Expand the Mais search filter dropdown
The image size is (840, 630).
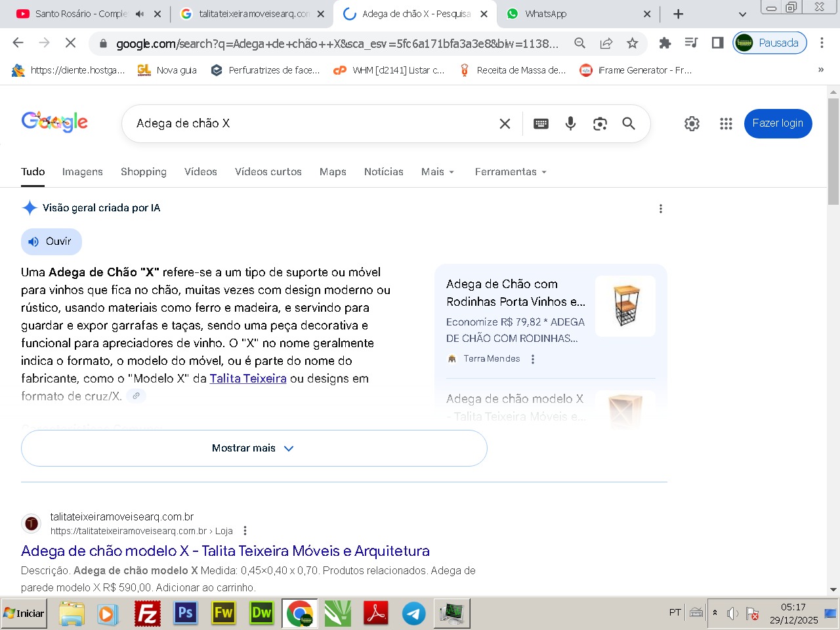[x=438, y=172]
